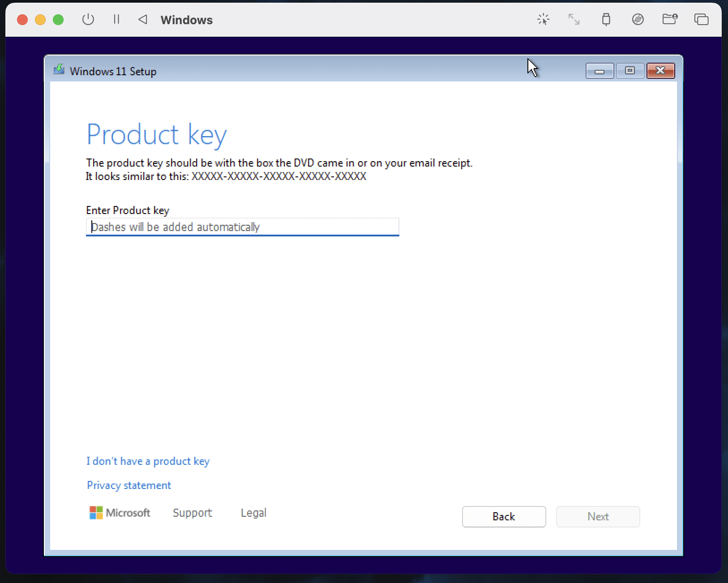Click the Windows title in VM toolbar
Viewport: 728px width, 583px height.
(x=187, y=20)
